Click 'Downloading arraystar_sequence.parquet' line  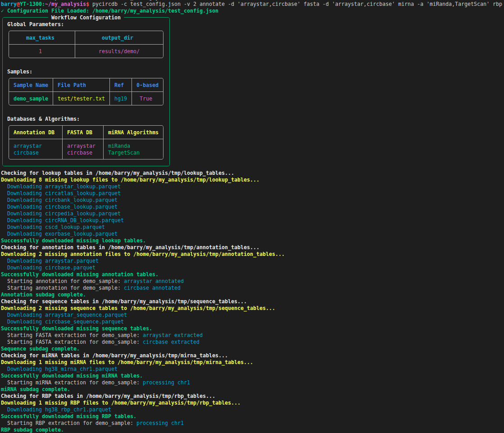(x=67, y=314)
